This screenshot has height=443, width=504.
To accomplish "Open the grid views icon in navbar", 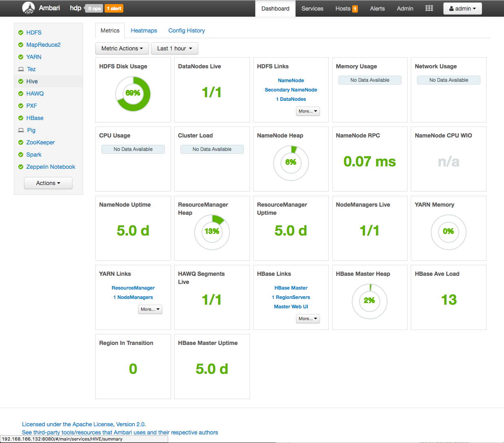I will 429,9.
